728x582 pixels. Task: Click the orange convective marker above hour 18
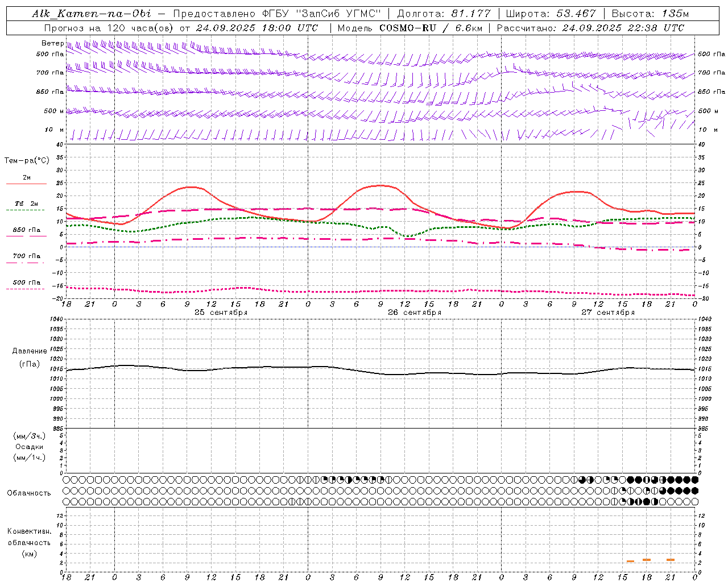[x=647, y=560]
